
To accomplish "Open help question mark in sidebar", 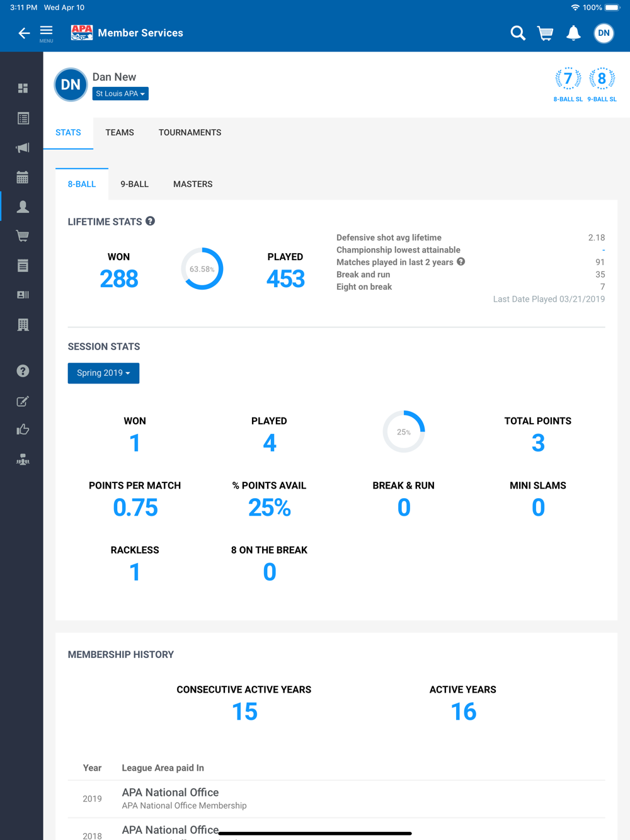I will point(23,371).
